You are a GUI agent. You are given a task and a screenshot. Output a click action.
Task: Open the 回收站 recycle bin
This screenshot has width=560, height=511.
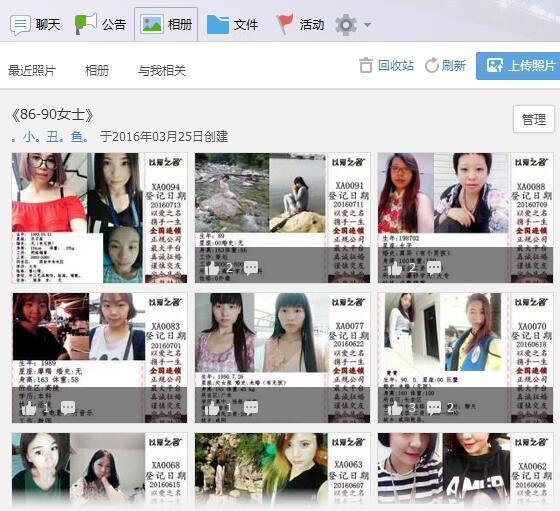click(x=386, y=66)
